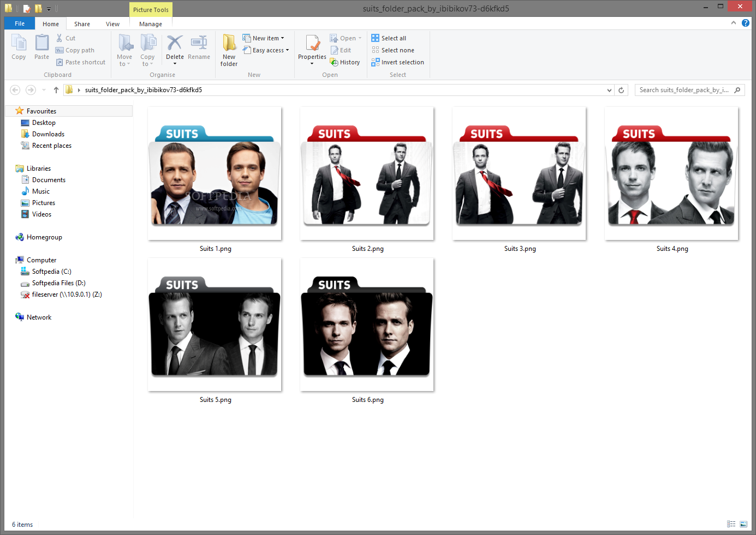
Task: Choose Copy path in Clipboard group
Action: point(75,50)
